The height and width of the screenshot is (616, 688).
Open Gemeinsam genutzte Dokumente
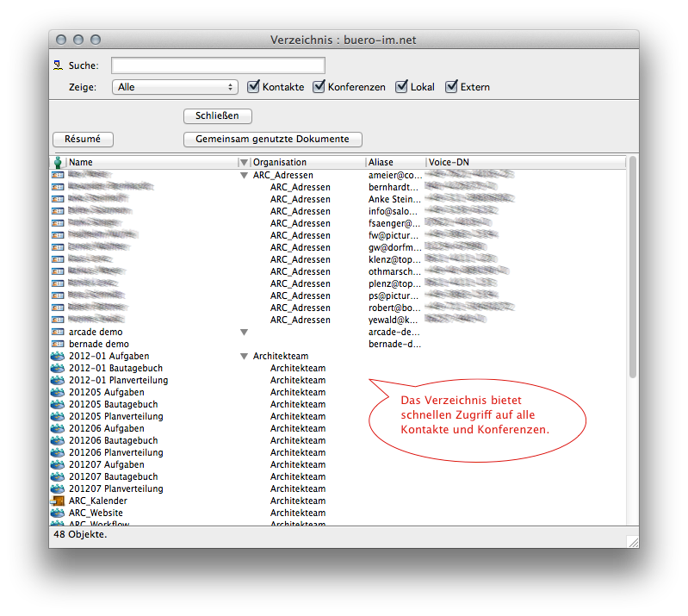pyautogui.click(x=272, y=139)
